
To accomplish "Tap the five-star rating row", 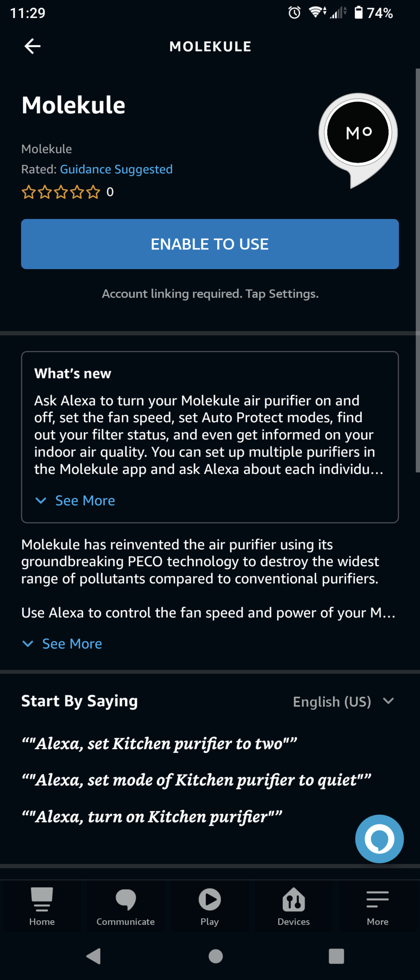I will click(x=61, y=192).
